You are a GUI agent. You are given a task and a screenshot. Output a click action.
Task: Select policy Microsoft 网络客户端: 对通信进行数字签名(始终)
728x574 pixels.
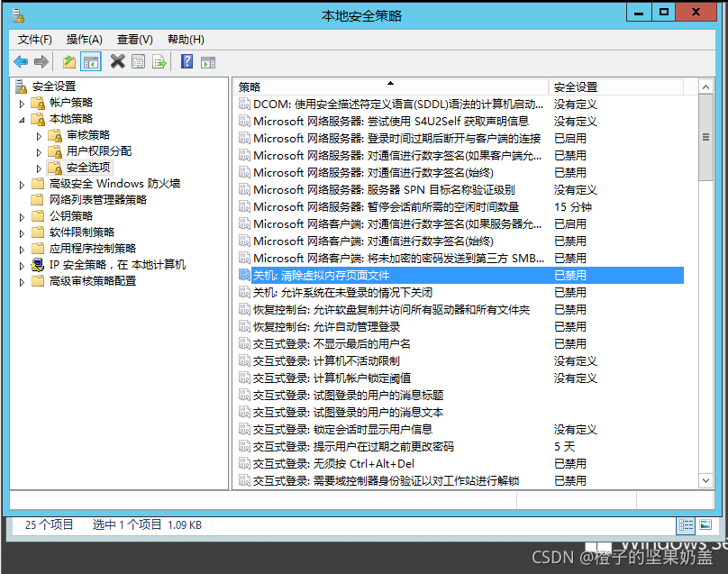[373, 241]
